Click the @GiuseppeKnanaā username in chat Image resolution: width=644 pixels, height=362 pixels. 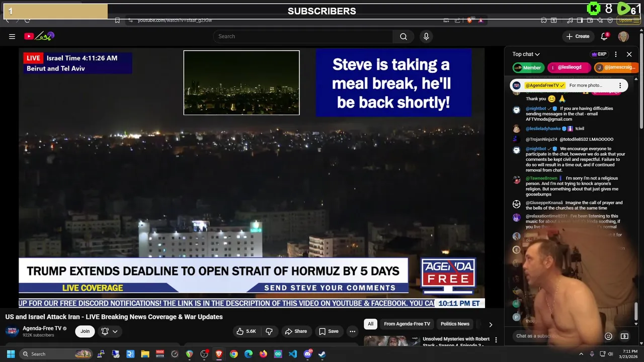coord(544,203)
